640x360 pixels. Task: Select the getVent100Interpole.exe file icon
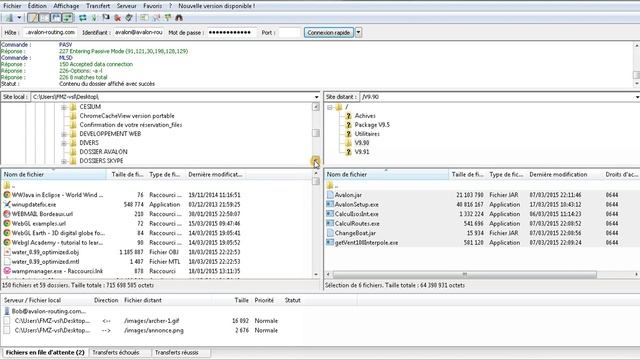(x=330, y=242)
